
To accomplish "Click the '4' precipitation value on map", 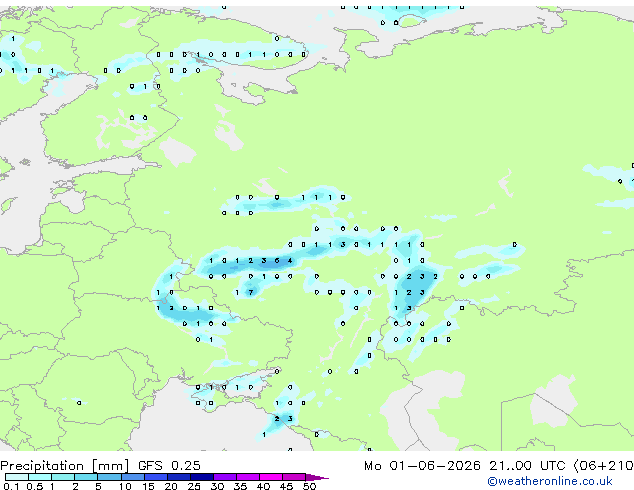I will pyautogui.click(x=290, y=260).
